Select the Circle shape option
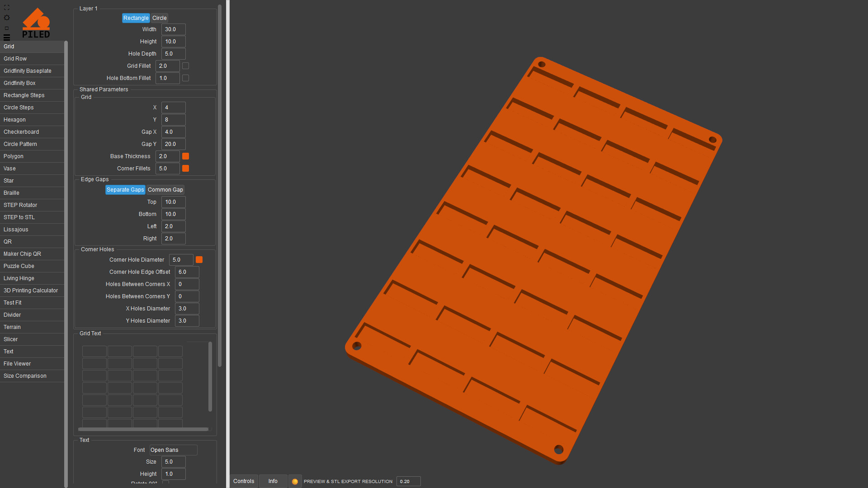The image size is (868, 488). 159,18
